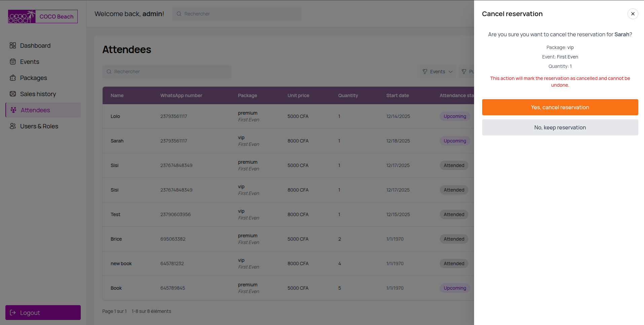Click the Logout arrow icon

[13, 313]
